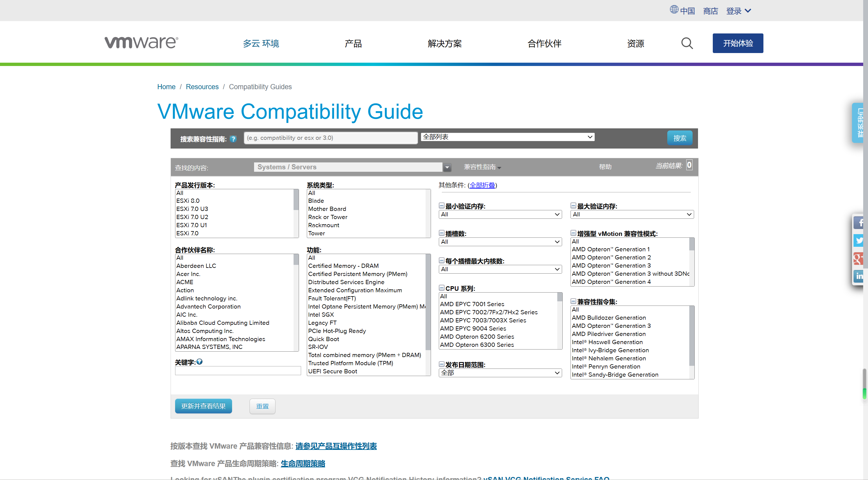868x480 pixels.
Task: Open the 解决方案 menu
Action: coord(445,43)
